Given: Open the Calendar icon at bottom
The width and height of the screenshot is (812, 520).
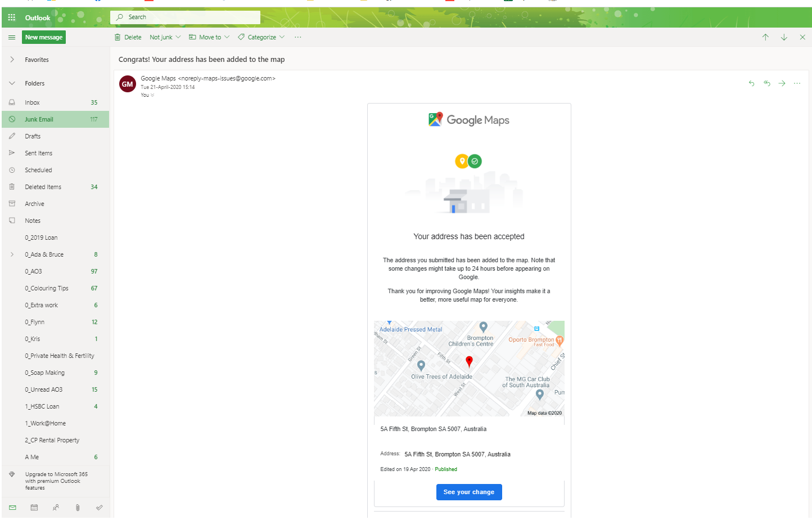Looking at the screenshot, I should (34, 508).
